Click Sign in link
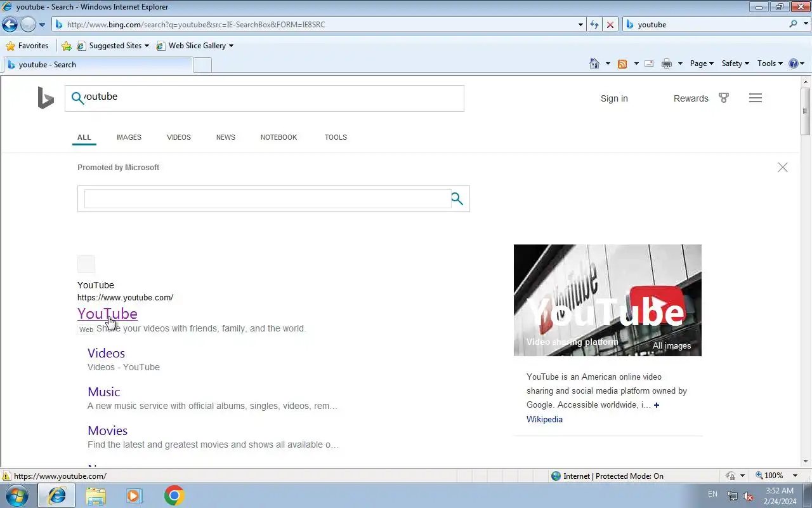This screenshot has width=812, height=508. click(x=614, y=98)
